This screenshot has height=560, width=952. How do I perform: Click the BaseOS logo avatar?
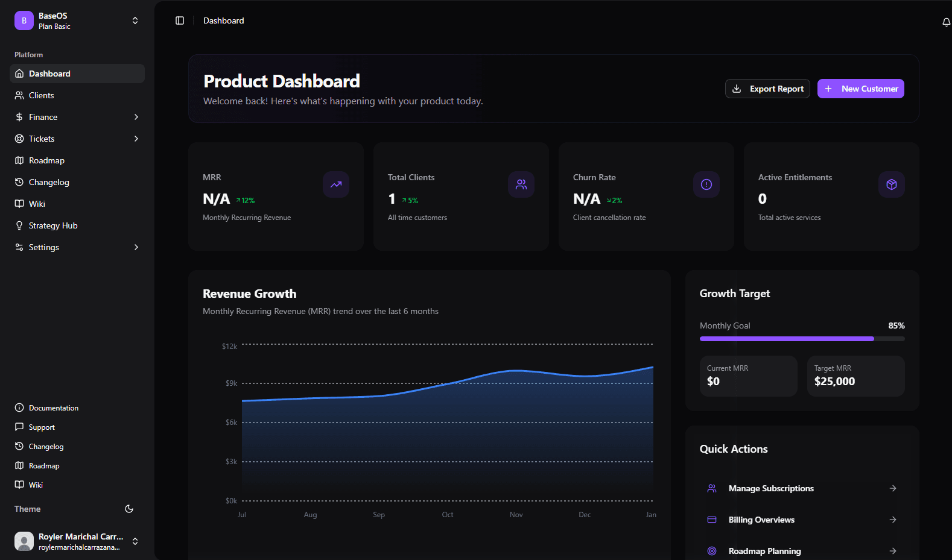coord(24,20)
